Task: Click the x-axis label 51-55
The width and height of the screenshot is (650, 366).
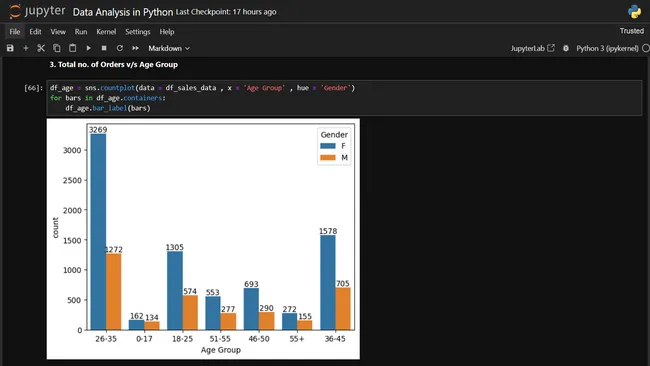Action: (x=220, y=339)
